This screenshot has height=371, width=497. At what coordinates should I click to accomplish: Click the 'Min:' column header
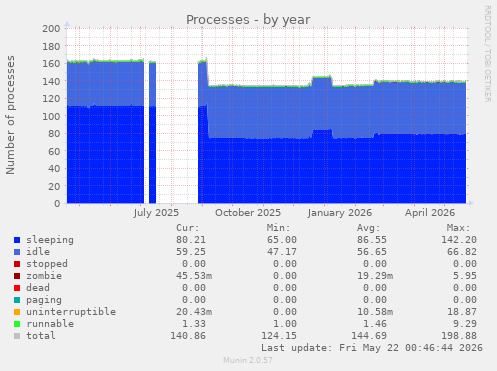[278, 228]
